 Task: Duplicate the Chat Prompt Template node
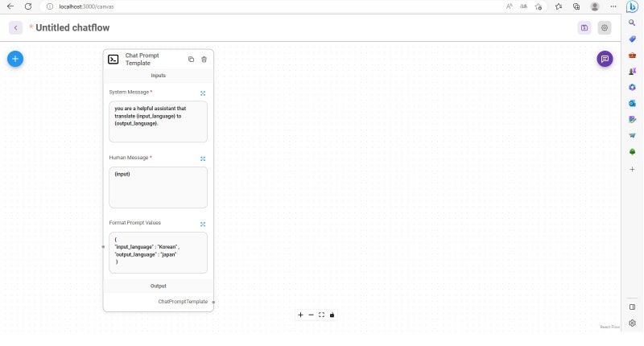click(x=191, y=59)
